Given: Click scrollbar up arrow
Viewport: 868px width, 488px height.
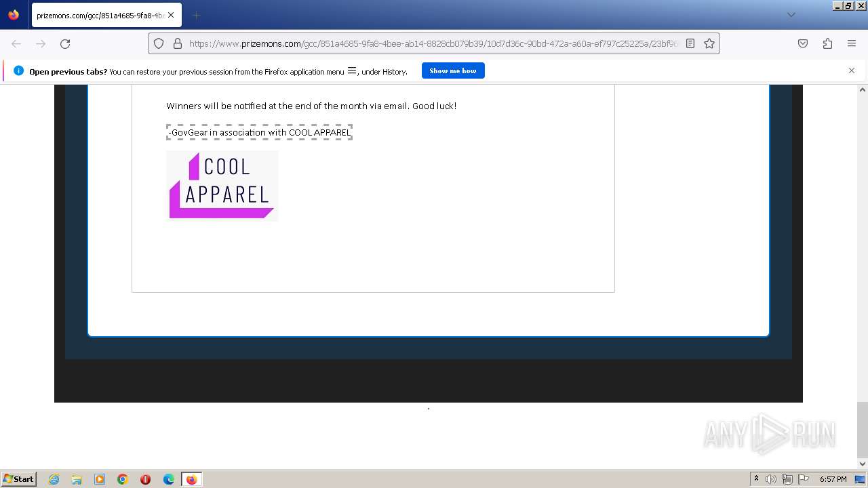Looking at the screenshot, I should 863,89.
